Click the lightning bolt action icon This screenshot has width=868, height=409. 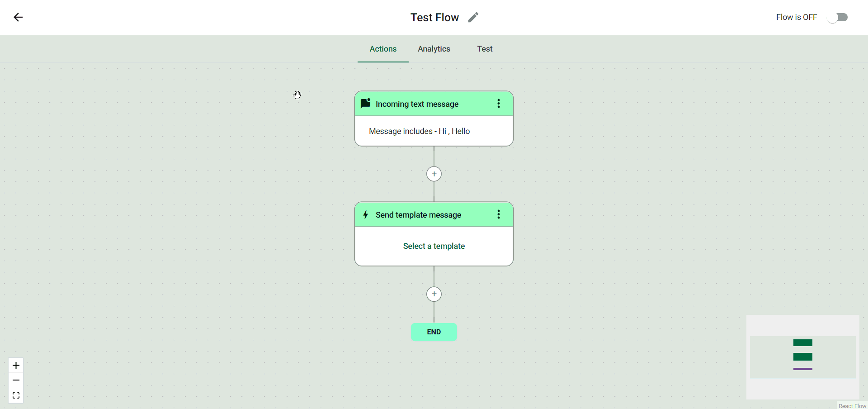coord(366,214)
